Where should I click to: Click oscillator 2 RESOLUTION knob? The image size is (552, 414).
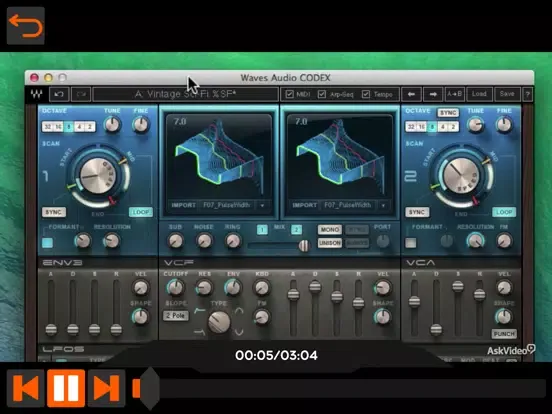475,241
